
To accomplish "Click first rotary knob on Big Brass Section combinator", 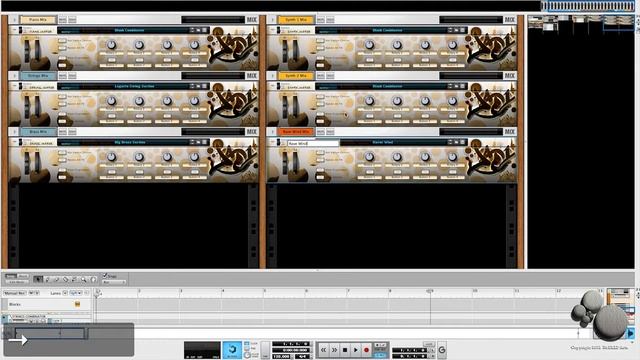I will (111, 157).
